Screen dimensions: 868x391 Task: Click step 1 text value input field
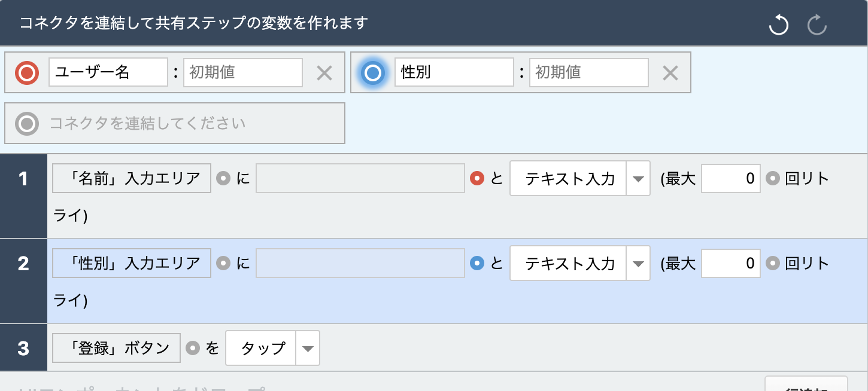coord(360,178)
